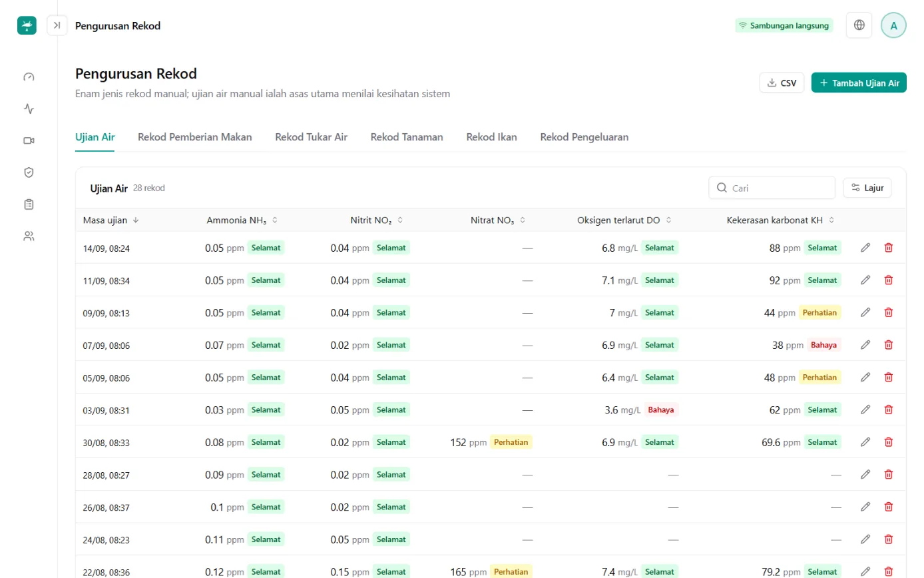Open the activity pulse icon in sidebar

point(29,109)
